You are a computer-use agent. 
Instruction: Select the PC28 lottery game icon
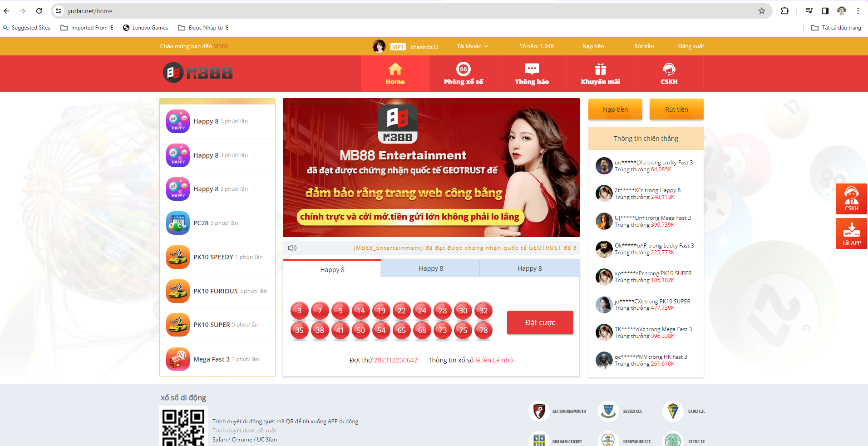pos(178,223)
